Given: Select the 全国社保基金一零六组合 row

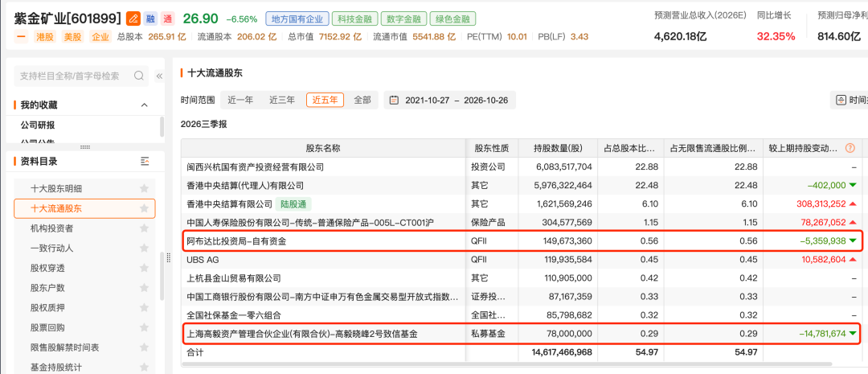Looking at the screenshot, I should pyautogui.click(x=521, y=315).
